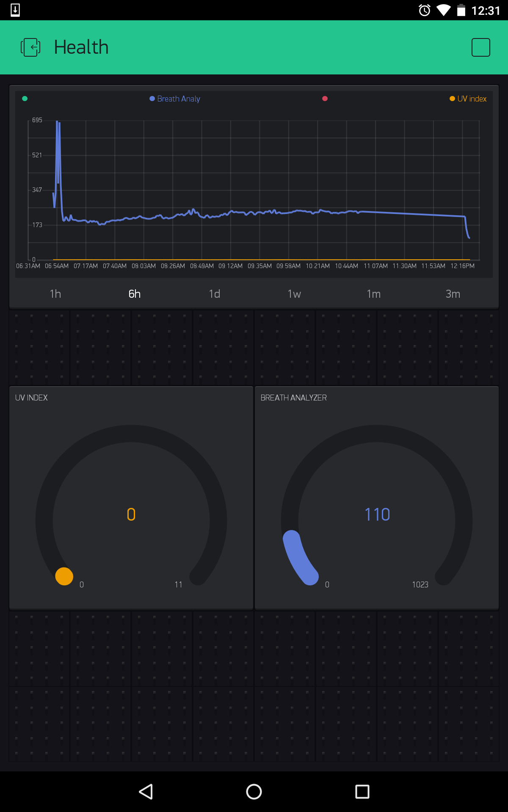Switch graph to 1d range
The height and width of the screenshot is (812, 508).
point(215,294)
